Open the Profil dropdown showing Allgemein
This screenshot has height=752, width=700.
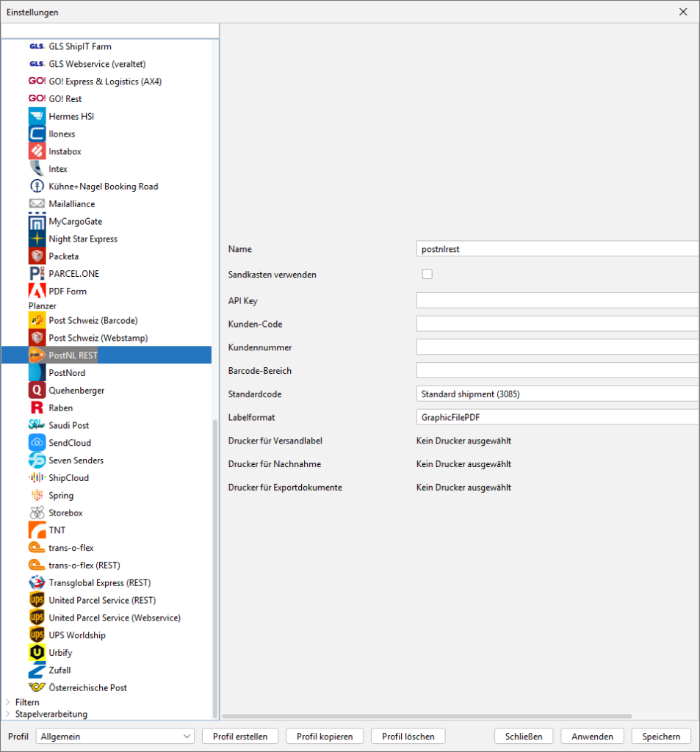point(115,736)
